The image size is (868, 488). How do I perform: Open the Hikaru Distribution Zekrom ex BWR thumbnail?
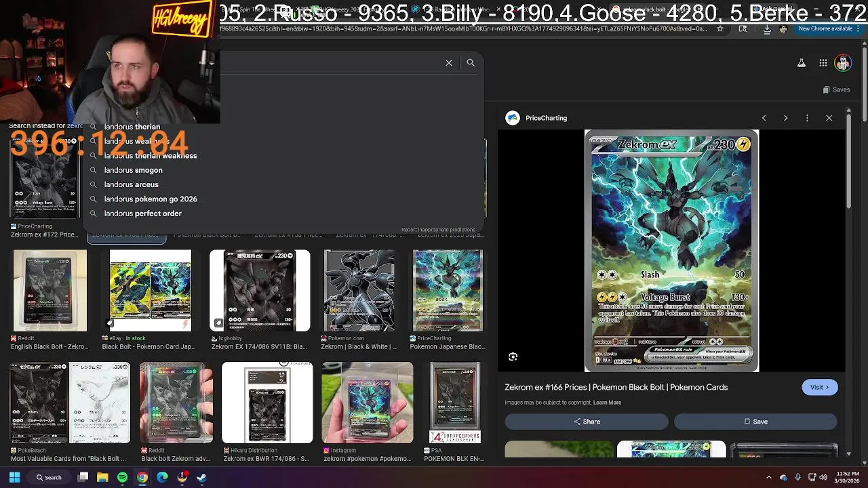pyautogui.click(x=267, y=403)
